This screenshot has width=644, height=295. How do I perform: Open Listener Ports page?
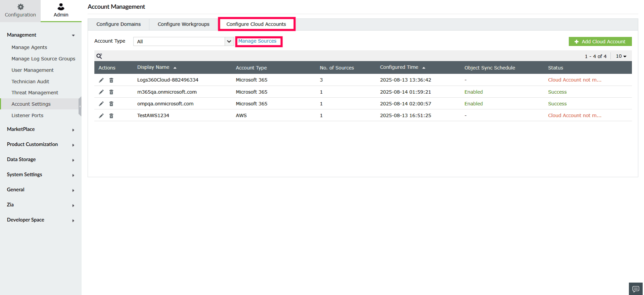point(28,115)
